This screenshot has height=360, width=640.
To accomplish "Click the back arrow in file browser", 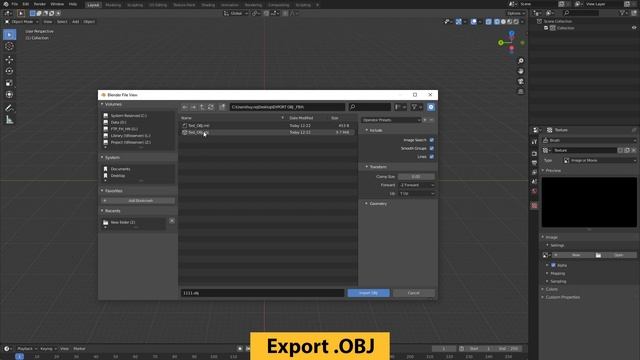I will pos(185,107).
